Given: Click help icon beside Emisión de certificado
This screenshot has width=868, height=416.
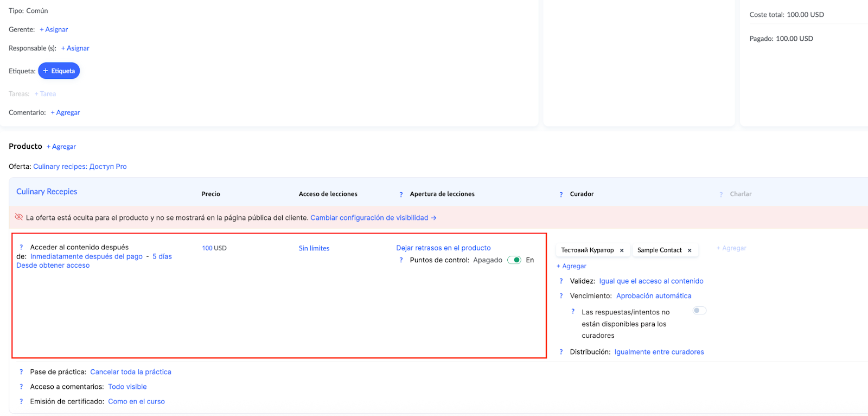Looking at the screenshot, I should pyautogui.click(x=21, y=402).
